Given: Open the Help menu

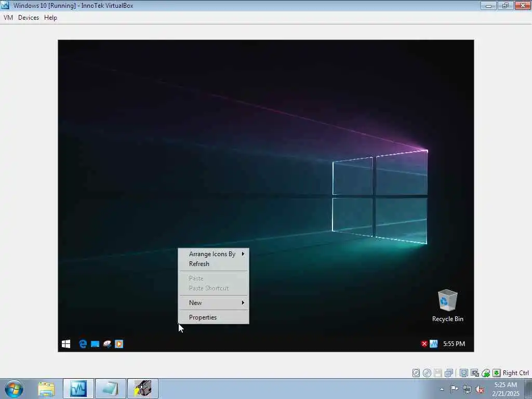Looking at the screenshot, I should point(50,18).
